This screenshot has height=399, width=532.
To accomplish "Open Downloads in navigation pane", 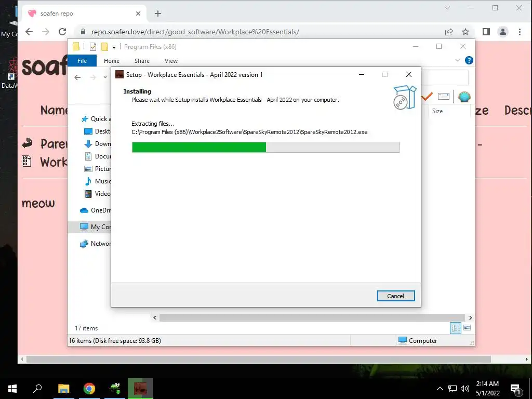I will coord(97,144).
